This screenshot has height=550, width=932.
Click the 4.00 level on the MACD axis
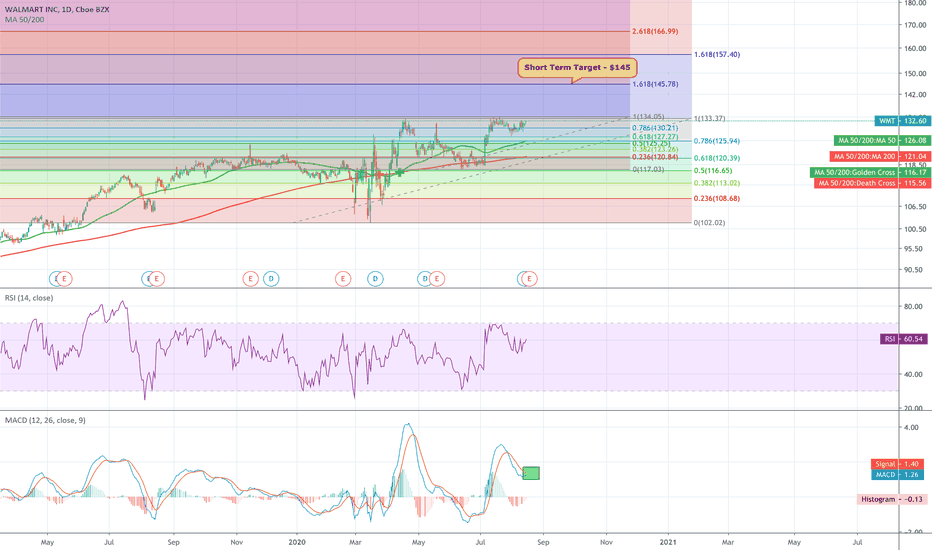tap(911, 428)
